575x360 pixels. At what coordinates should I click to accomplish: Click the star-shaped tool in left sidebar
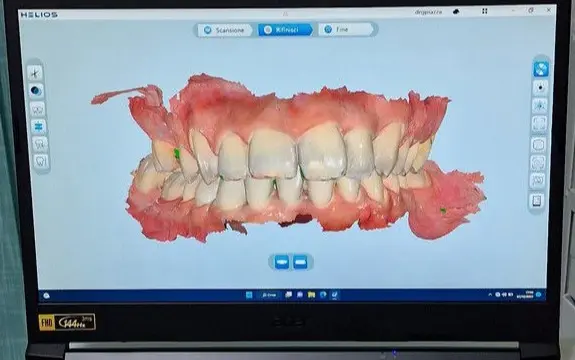35,73
